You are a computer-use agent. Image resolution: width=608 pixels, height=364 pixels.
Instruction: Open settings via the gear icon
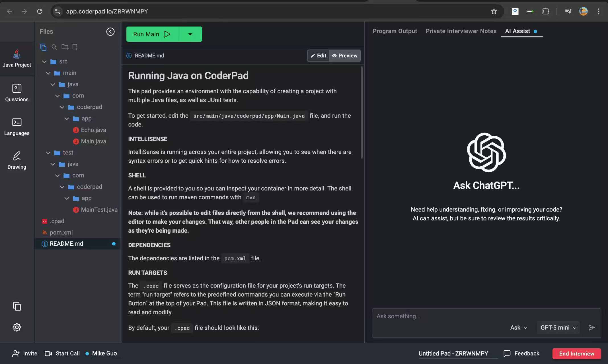tap(17, 327)
